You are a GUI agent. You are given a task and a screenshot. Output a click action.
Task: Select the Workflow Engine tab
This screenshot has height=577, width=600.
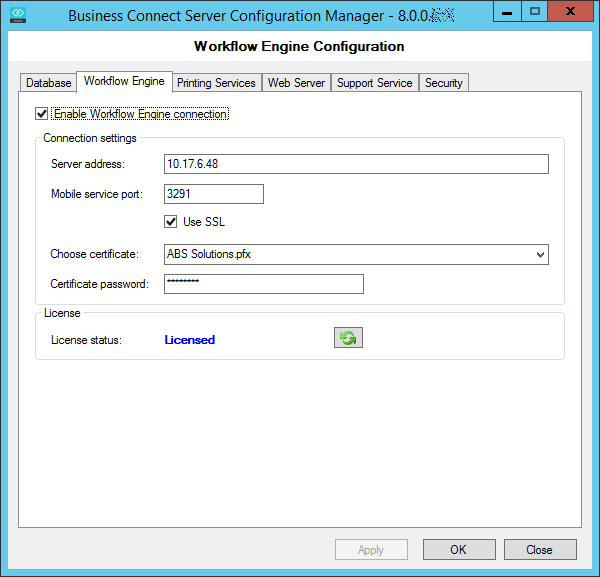coord(124,81)
